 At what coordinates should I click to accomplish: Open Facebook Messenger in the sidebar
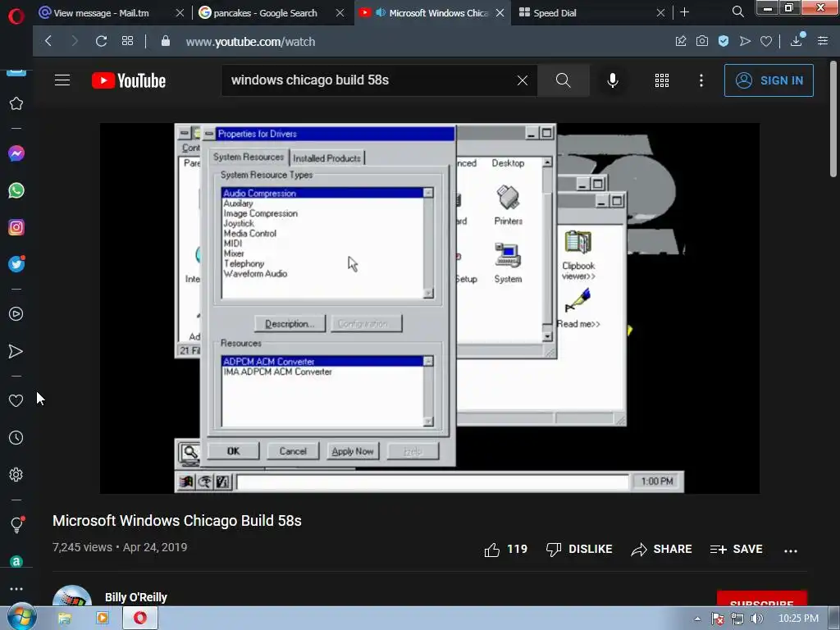(x=16, y=153)
